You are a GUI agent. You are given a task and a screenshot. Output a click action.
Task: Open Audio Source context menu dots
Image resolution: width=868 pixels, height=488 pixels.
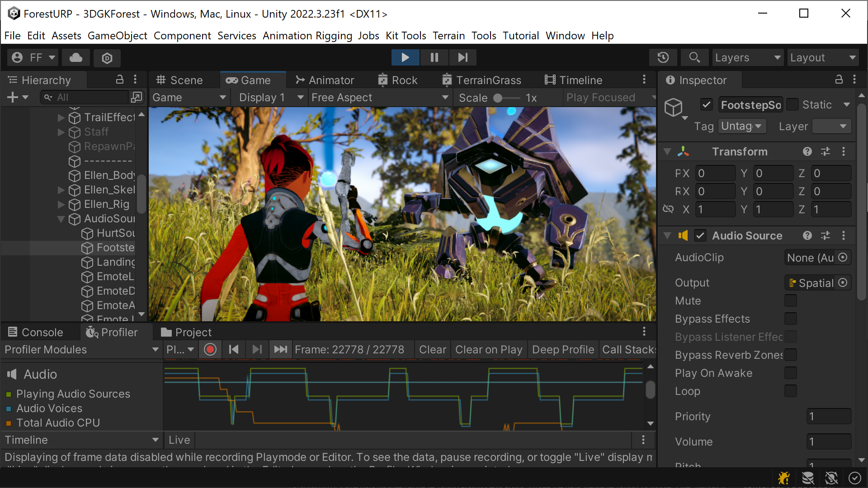844,235
